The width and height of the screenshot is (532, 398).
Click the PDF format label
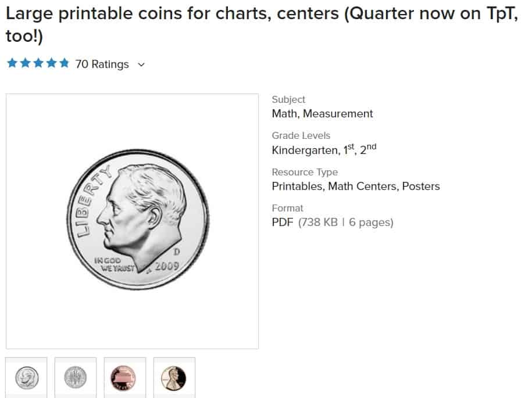[283, 223]
